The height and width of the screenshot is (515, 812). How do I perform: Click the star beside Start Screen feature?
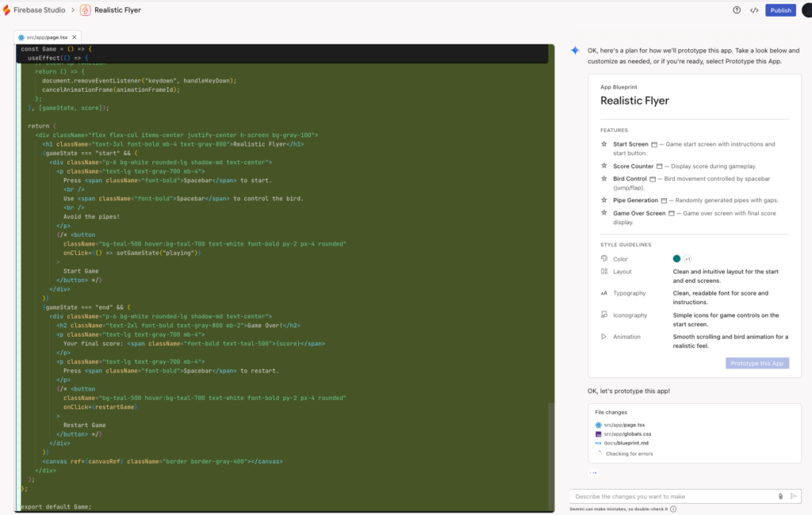point(604,144)
